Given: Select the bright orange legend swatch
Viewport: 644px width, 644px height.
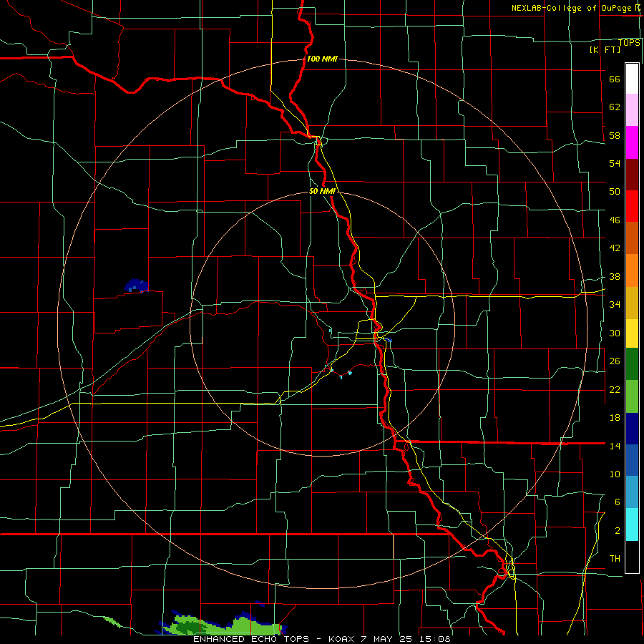Looking at the screenshot, I should (632, 270).
